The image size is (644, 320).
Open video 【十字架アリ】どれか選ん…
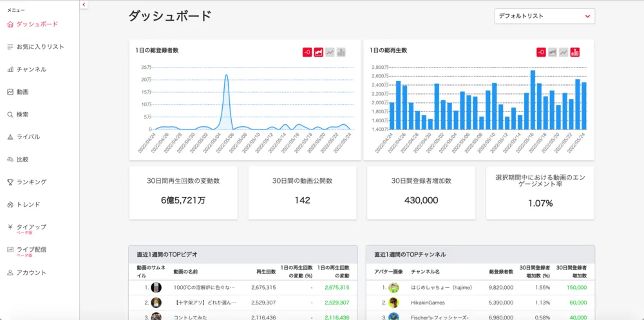pos(205,303)
